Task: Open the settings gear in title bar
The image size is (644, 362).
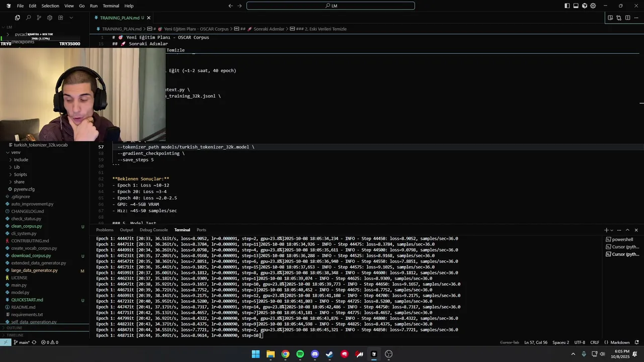Action: point(593,6)
